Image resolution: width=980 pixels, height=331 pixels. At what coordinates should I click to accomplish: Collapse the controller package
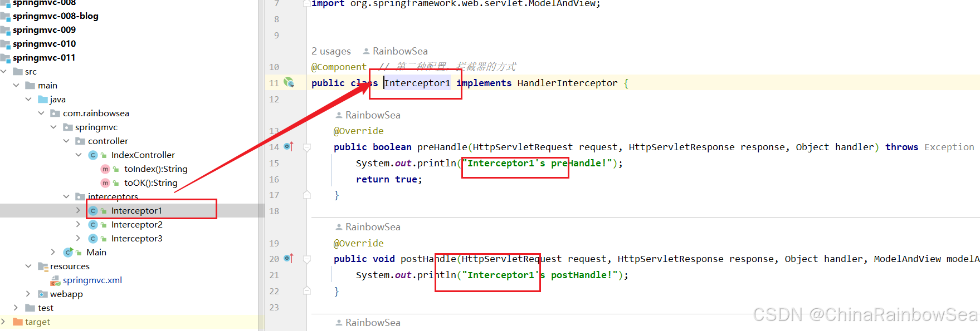[66, 141]
